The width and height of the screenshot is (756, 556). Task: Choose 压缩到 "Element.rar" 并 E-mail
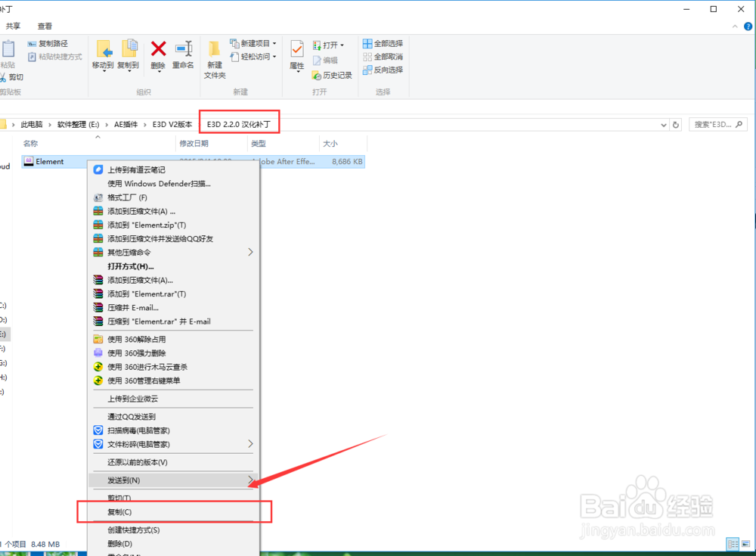click(174, 321)
